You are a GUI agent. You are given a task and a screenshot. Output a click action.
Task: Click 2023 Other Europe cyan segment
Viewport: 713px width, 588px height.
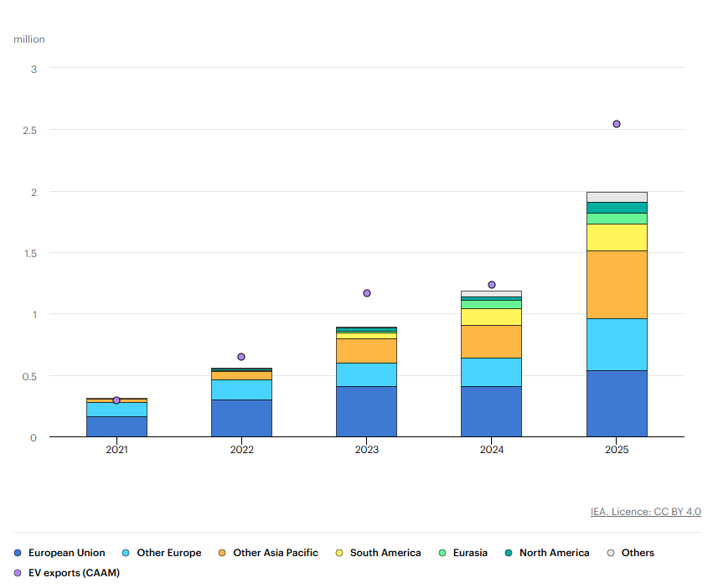(x=366, y=374)
